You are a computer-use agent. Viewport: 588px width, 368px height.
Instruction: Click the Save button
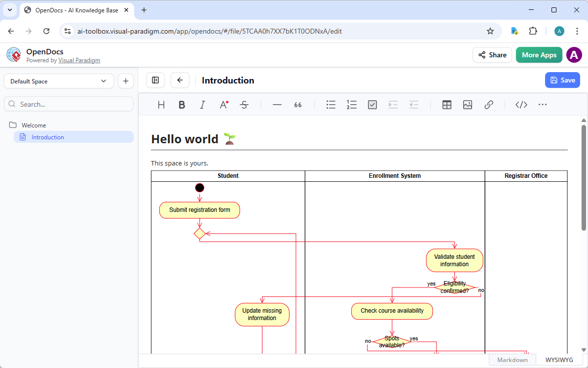pos(562,80)
